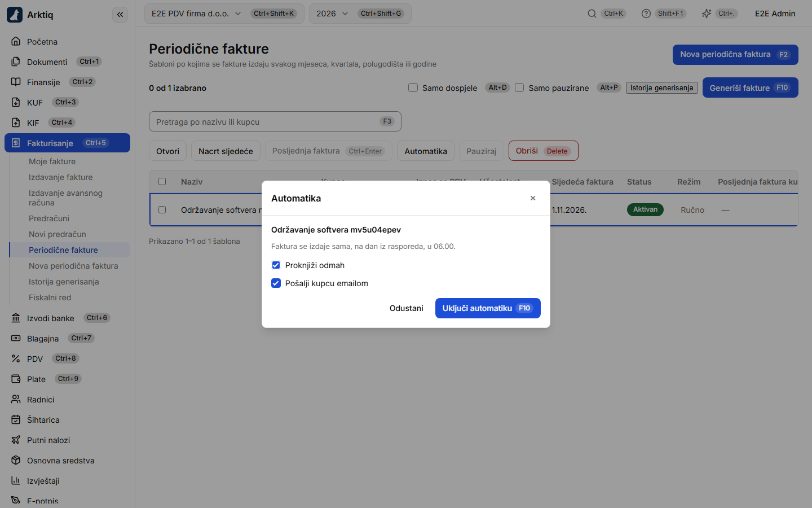Toggle Samo dospjele checkbox
Image resolution: width=812 pixels, height=508 pixels.
pos(413,87)
